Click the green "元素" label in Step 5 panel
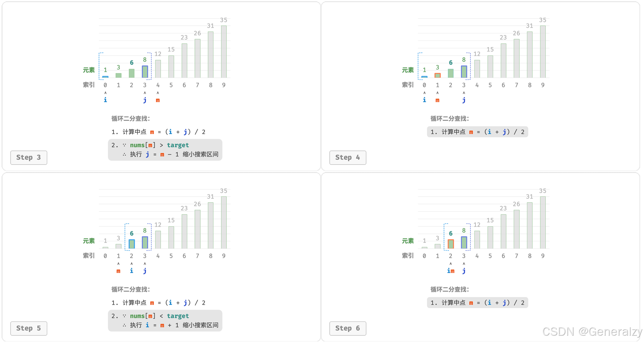 89,241
